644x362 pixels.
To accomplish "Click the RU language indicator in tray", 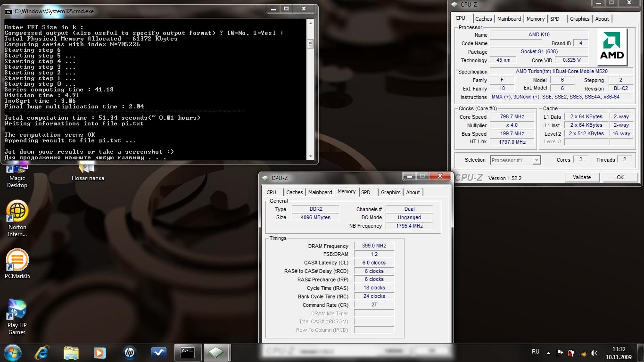I will 536,352.
